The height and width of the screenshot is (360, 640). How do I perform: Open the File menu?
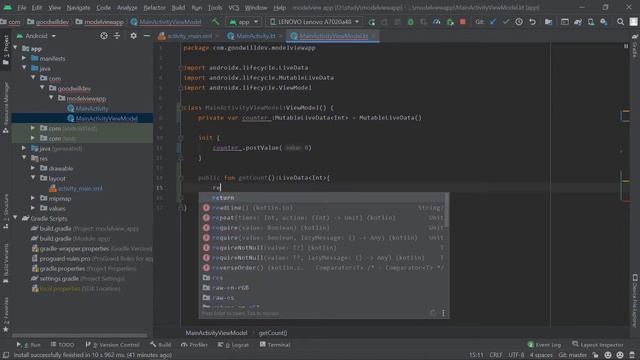pyautogui.click(x=21, y=8)
